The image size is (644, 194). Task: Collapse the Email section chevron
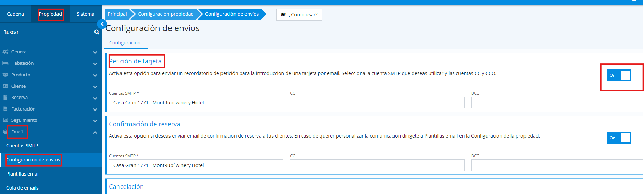tap(95, 132)
